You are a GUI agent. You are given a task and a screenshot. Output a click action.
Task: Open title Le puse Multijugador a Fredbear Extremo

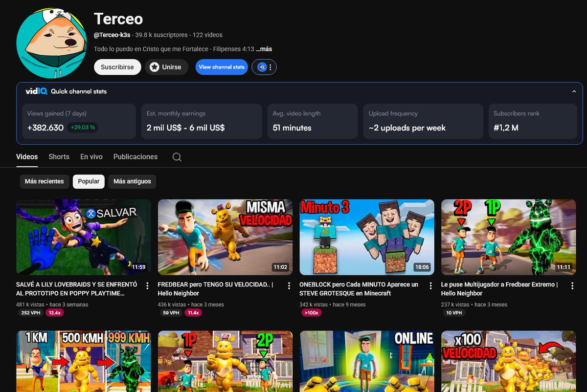499,289
